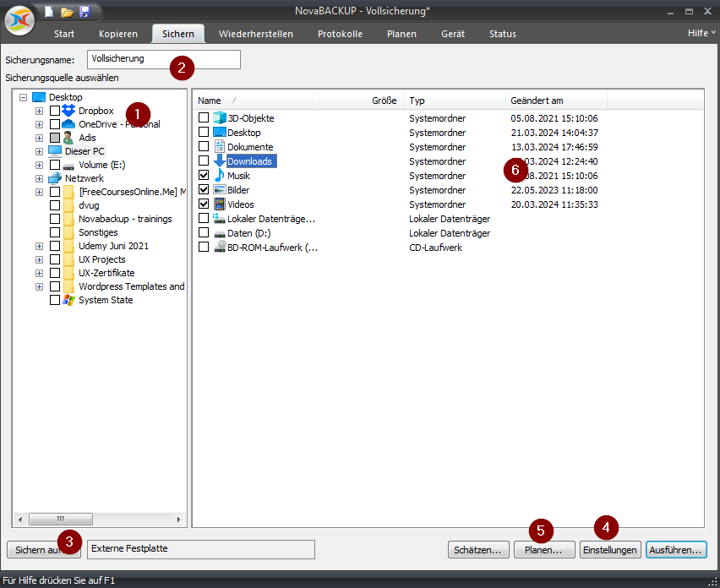Check the 3D-Objekte checkbox
This screenshot has height=588, width=720.
point(204,117)
